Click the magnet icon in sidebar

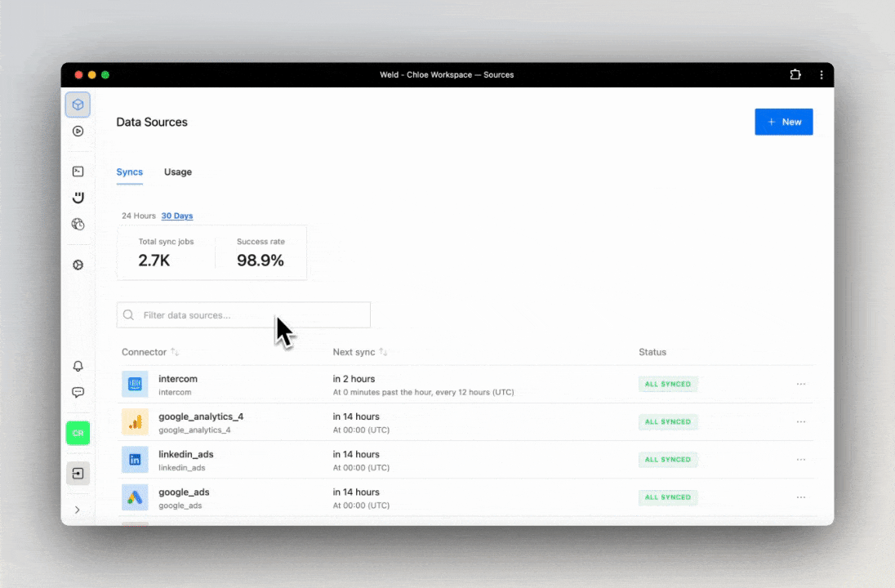(x=78, y=198)
